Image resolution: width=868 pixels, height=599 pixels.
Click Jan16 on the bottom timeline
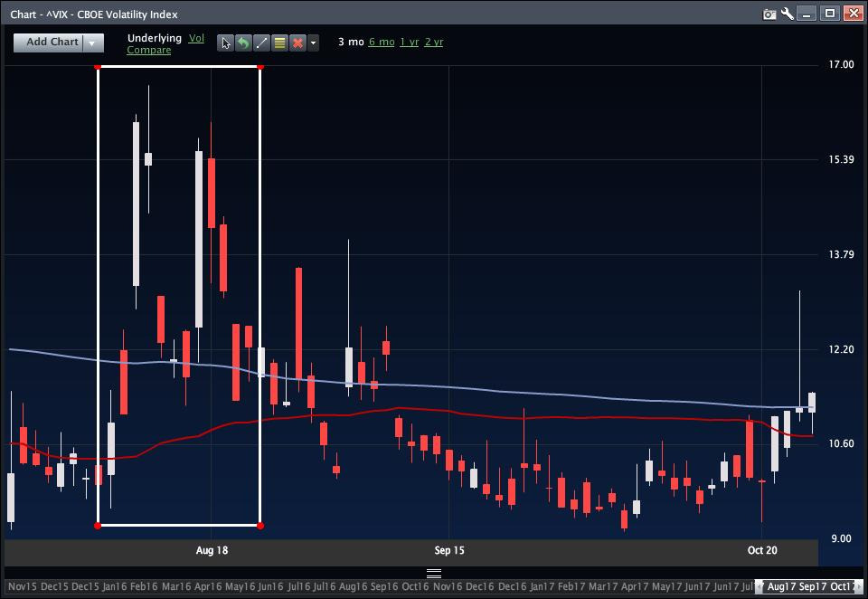coord(115,586)
